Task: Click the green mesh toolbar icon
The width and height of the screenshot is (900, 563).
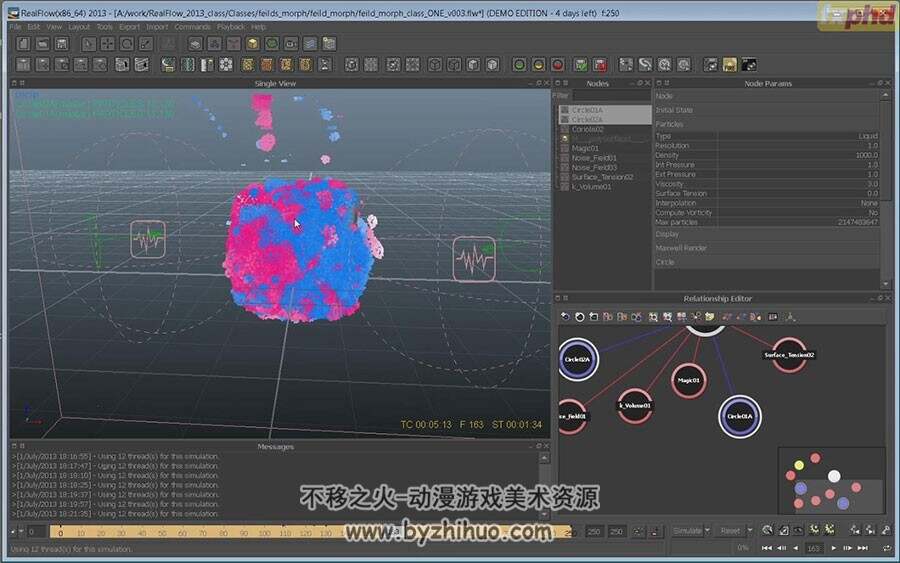Action: [272, 44]
